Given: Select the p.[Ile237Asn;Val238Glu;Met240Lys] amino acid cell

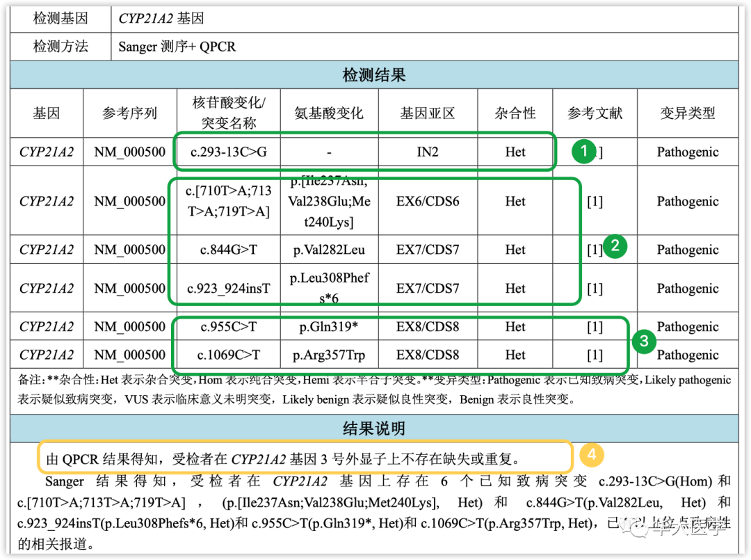Looking at the screenshot, I should pos(329,201).
